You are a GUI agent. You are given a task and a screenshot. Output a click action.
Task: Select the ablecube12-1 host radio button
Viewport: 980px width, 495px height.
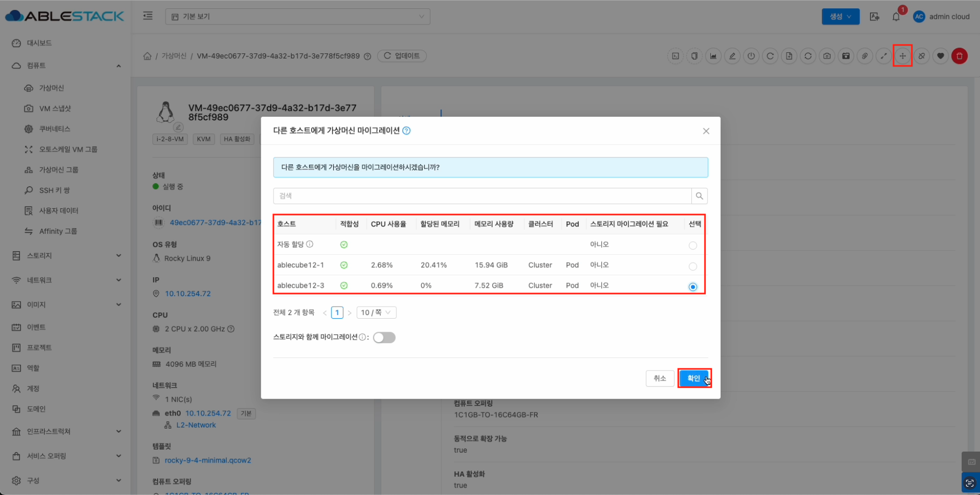pos(692,266)
